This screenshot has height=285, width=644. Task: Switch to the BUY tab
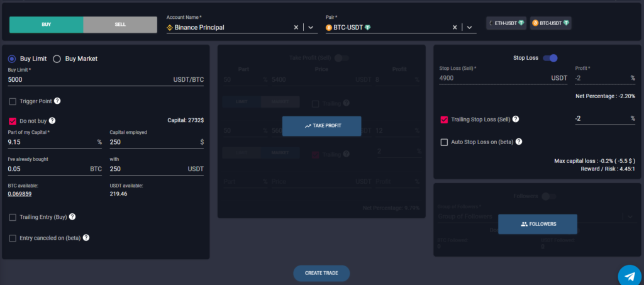[x=46, y=25]
